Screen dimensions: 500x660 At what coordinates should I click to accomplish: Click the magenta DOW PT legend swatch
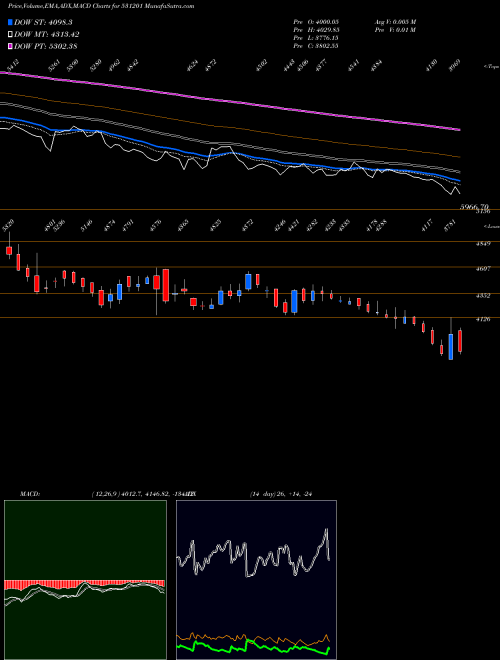tap(10, 46)
